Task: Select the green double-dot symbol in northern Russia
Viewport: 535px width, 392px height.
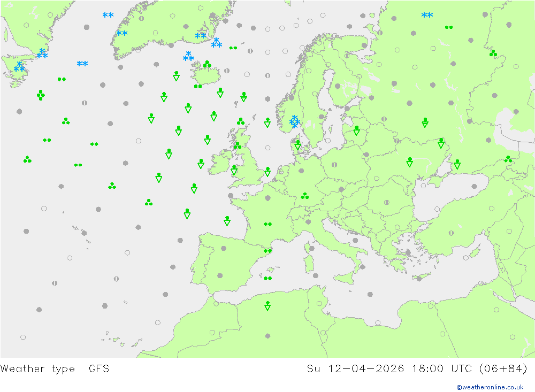Action: (x=449, y=27)
